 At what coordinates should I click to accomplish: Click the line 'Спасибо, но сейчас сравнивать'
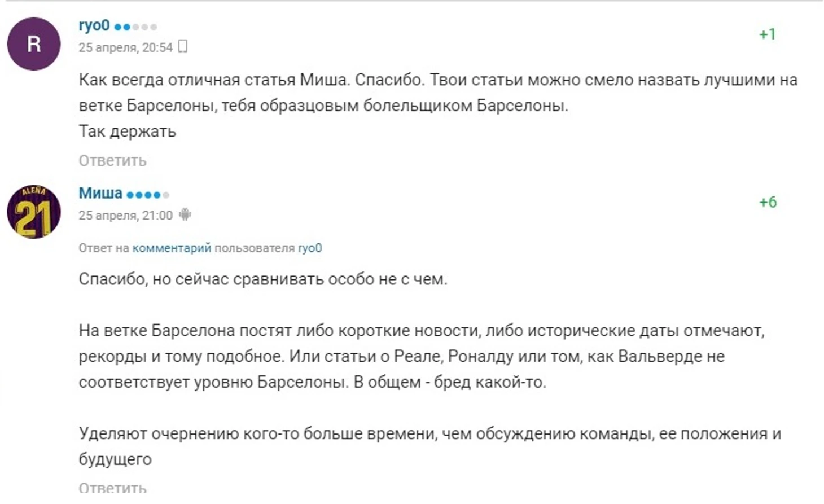[263, 279]
